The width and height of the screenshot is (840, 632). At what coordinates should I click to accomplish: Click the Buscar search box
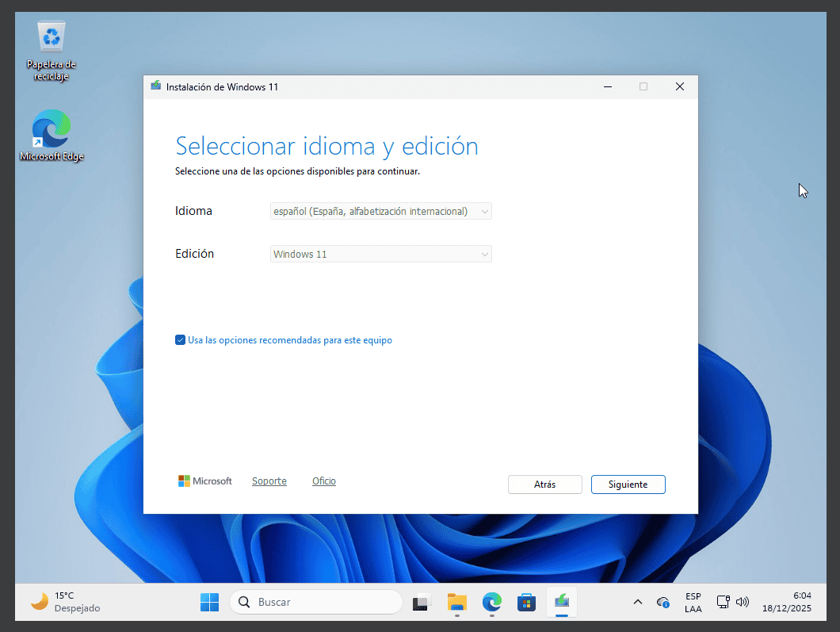[317, 602]
